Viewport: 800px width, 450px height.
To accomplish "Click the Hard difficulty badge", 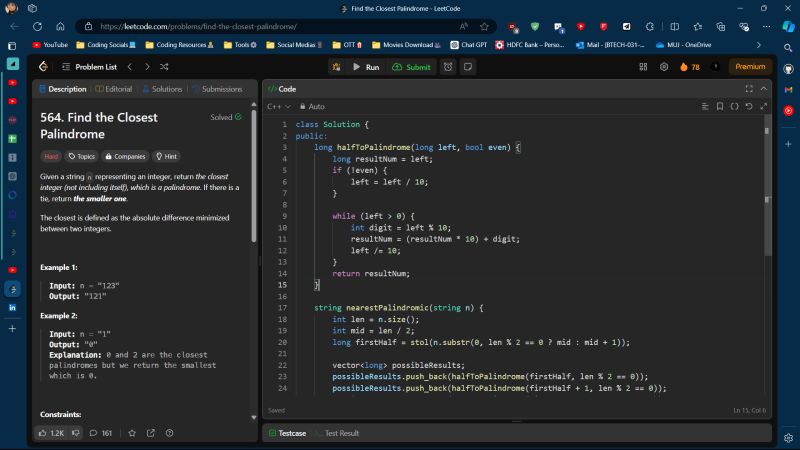I will click(51, 156).
